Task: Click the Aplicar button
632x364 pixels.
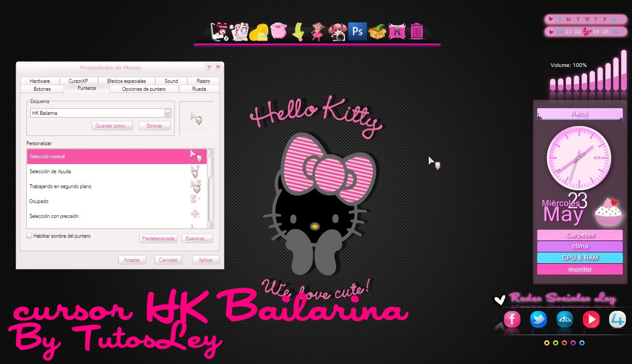Action: 205,260
